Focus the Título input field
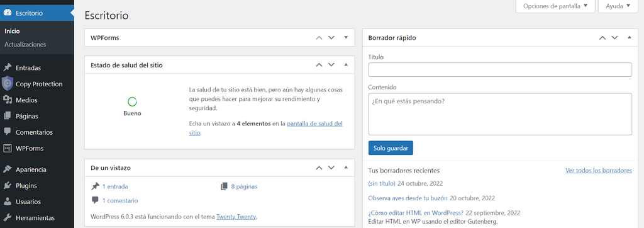This screenshot has height=228, width=644. point(500,69)
